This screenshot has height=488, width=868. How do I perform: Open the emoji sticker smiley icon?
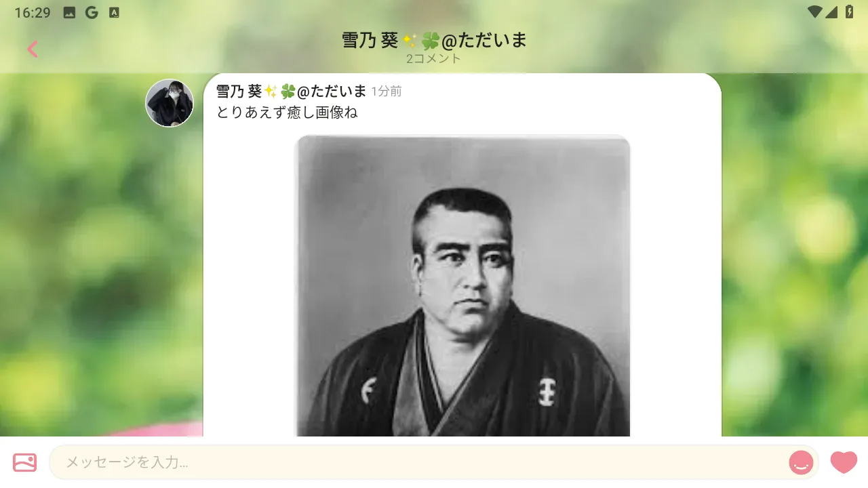pos(801,462)
